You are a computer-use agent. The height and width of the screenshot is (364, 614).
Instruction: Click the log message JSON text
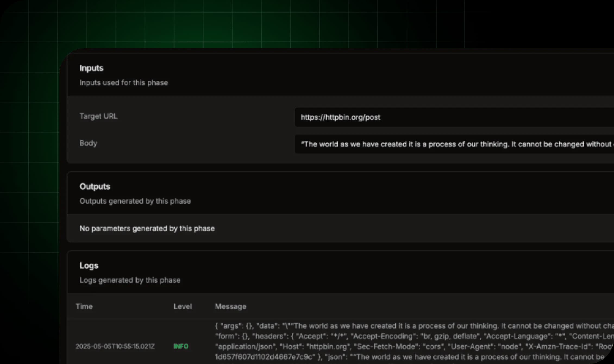pos(414,341)
